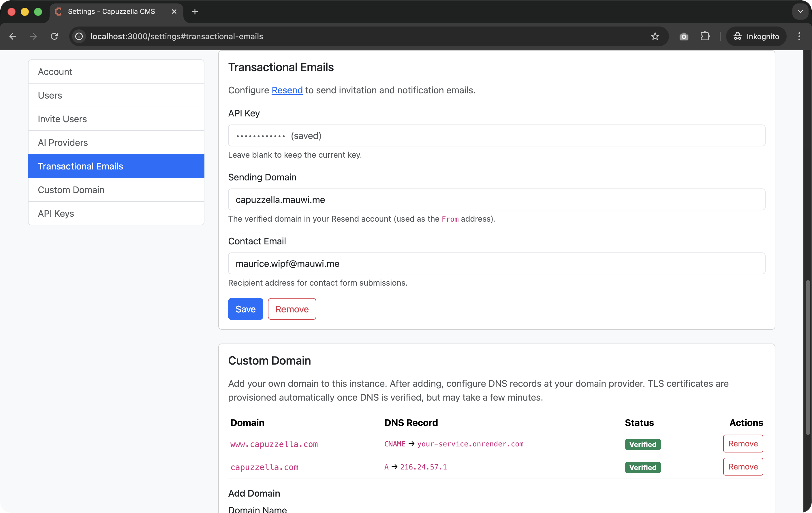The height and width of the screenshot is (513, 812).
Task: Navigate forward in browser history
Action: [x=33, y=36]
